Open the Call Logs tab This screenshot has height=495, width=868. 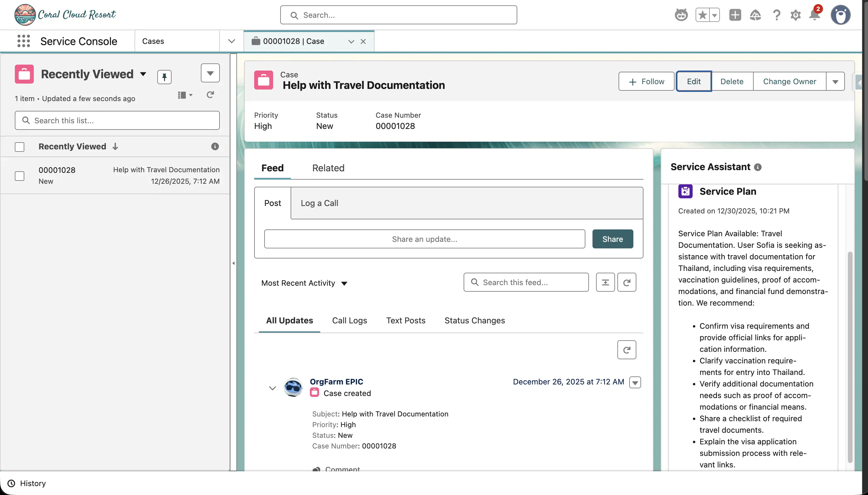[x=349, y=320]
